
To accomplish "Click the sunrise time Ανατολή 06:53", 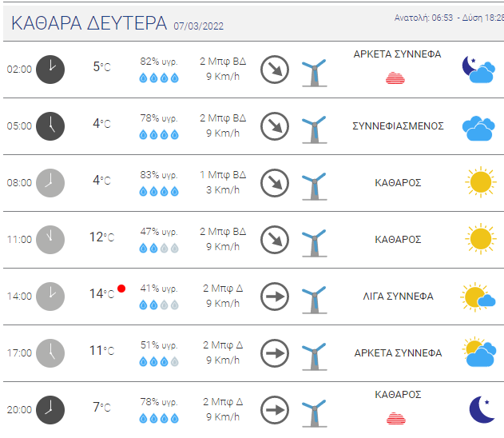I will (423, 18).
